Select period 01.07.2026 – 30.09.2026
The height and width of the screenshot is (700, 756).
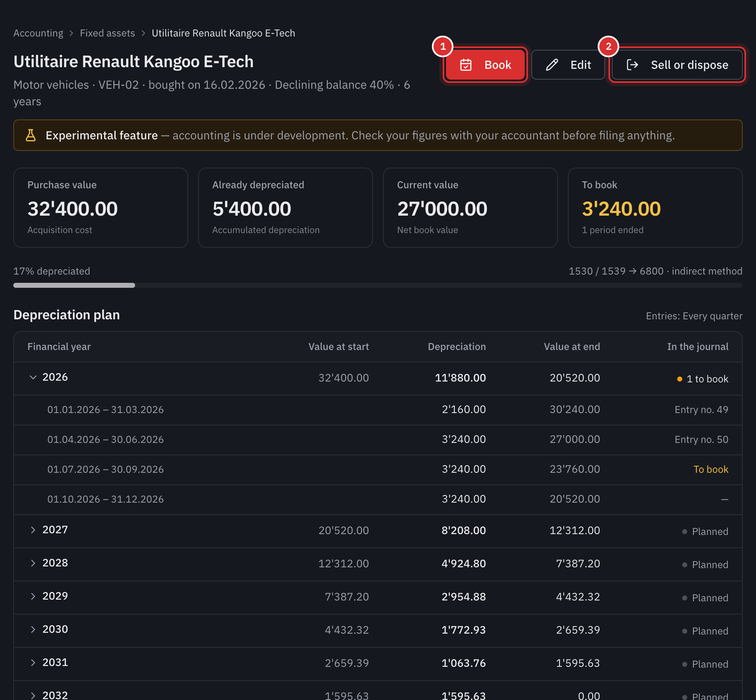point(105,469)
